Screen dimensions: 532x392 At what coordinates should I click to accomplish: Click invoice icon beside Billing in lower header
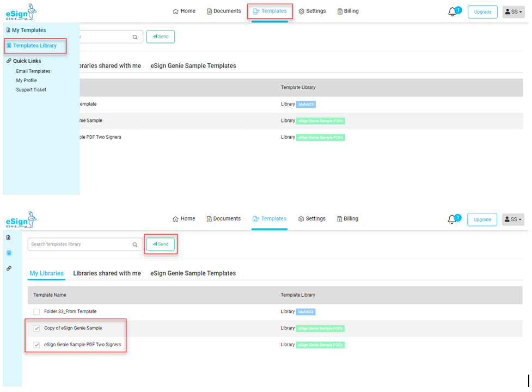pos(339,219)
